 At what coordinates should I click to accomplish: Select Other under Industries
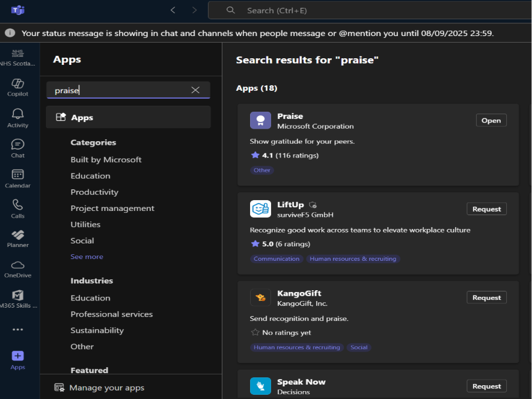(x=82, y=346)
